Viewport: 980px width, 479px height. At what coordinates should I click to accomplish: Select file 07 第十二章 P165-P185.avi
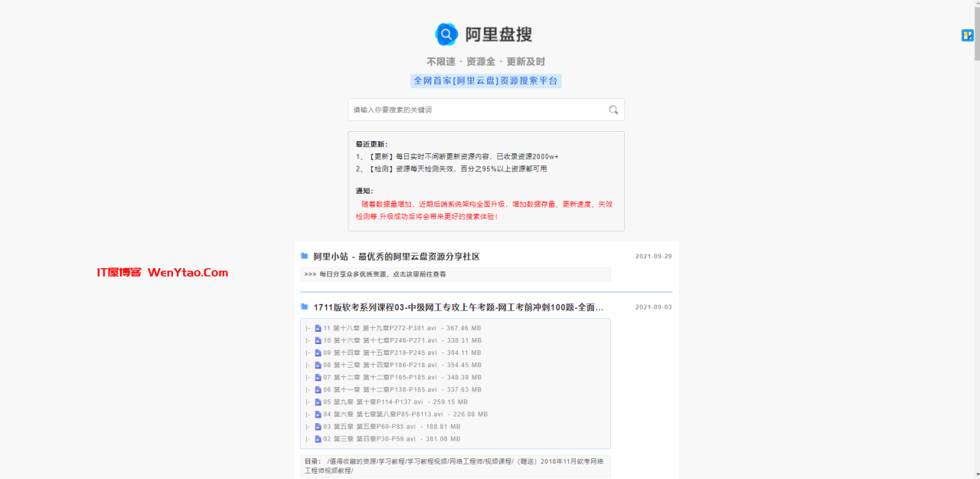[380, 377]
